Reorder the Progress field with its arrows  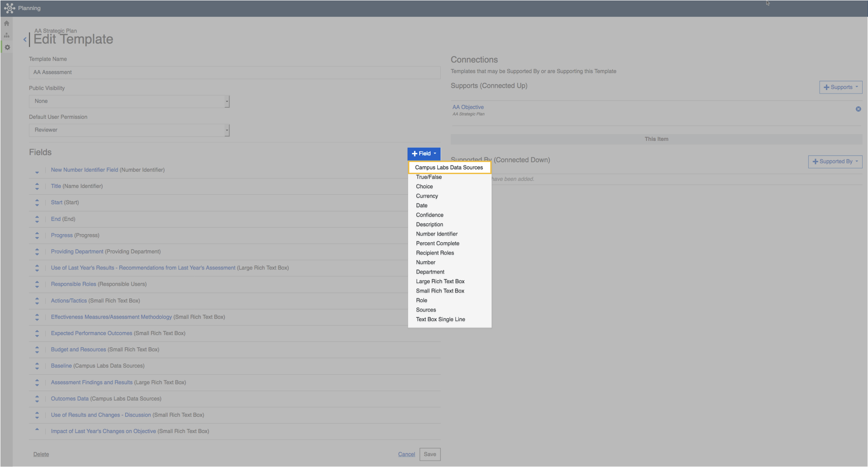(37, 236)
